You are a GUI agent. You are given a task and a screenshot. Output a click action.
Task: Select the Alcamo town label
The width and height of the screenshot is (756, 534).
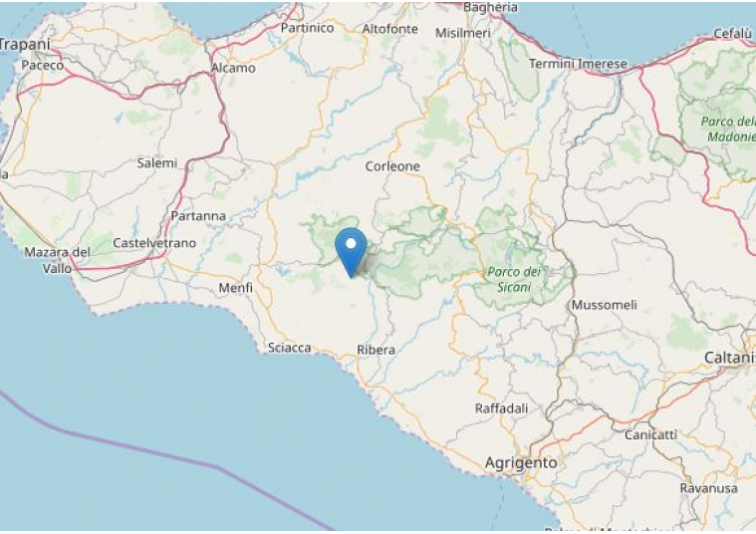234,68
